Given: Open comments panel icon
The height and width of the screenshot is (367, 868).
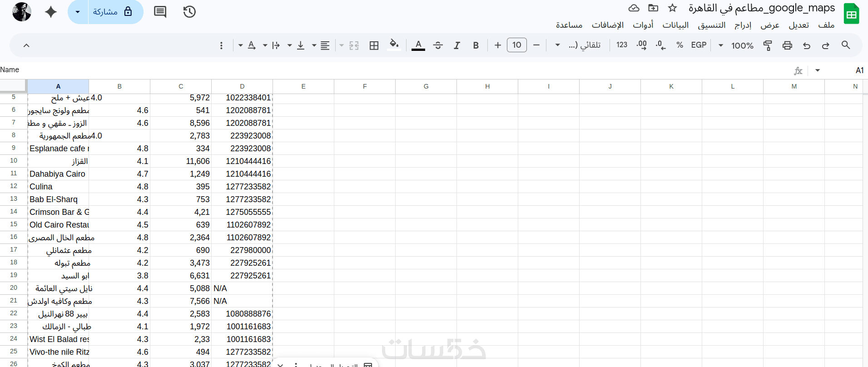Looking at the screenshot, I should point(160,12).
